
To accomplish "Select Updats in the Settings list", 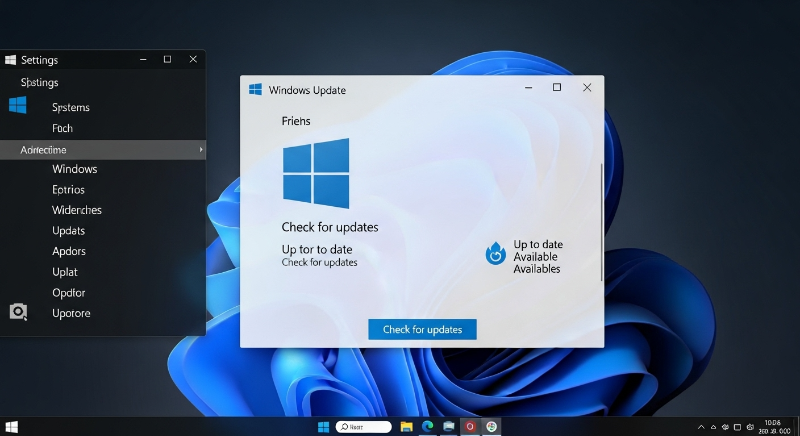I will pyautogui.click(x=68, y=230).
